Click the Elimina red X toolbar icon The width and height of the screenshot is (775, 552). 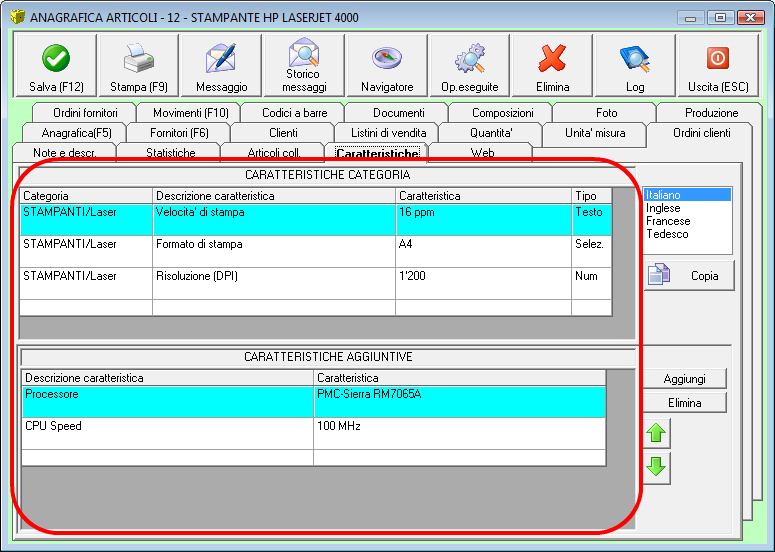(x=552, y=58)
